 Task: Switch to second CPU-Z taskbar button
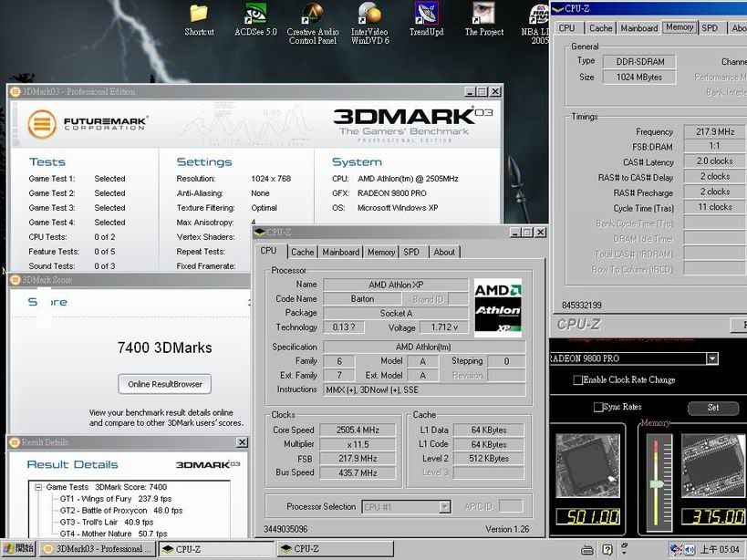click(x=335, y=548)
